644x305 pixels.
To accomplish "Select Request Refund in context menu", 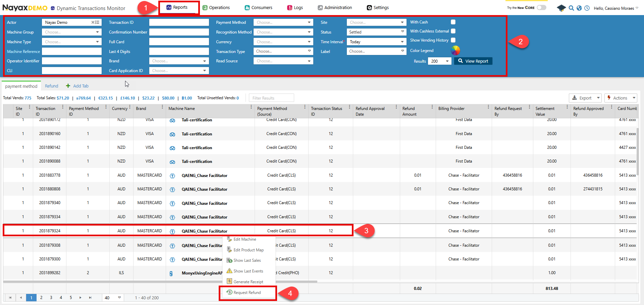I will [x=247, y=293].
